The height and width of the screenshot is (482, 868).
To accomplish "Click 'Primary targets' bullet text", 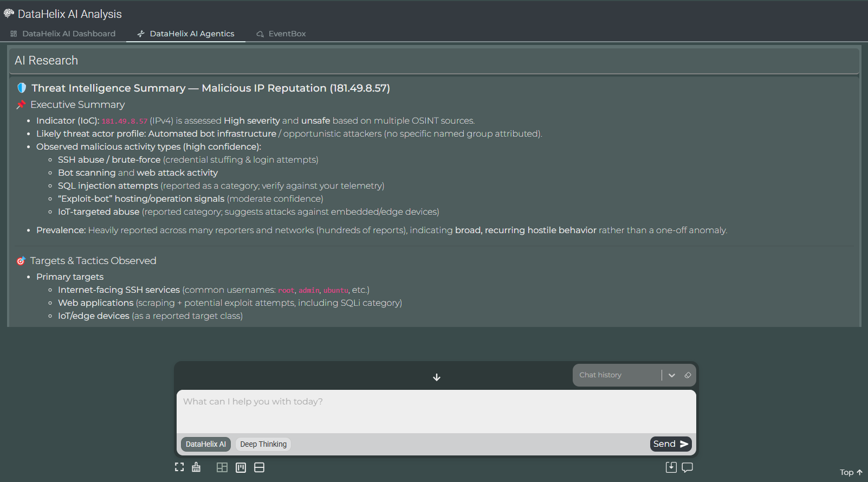I will 70,277.
